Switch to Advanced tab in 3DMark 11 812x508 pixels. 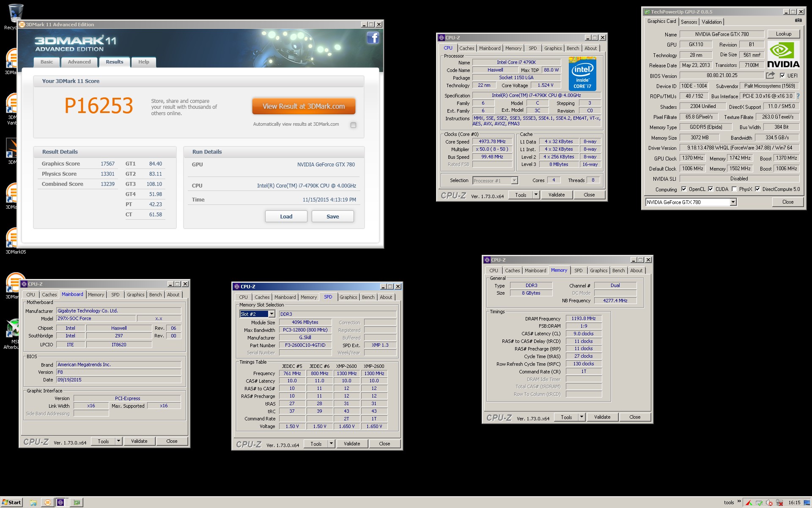tap(79, 62)
